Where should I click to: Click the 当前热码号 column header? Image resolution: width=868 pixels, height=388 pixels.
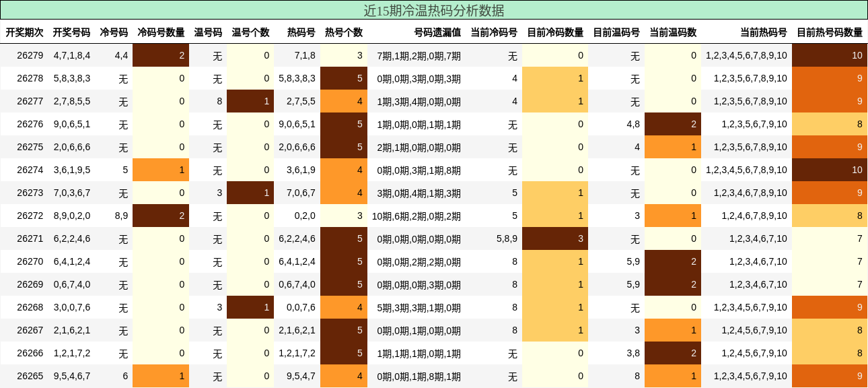coord(764,32)
